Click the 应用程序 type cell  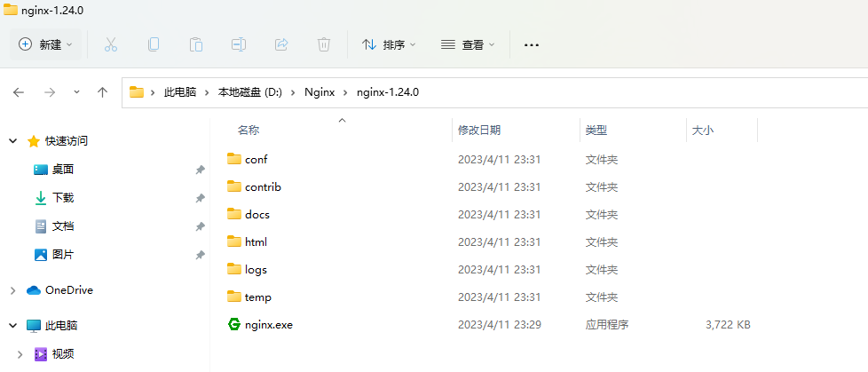607,325
